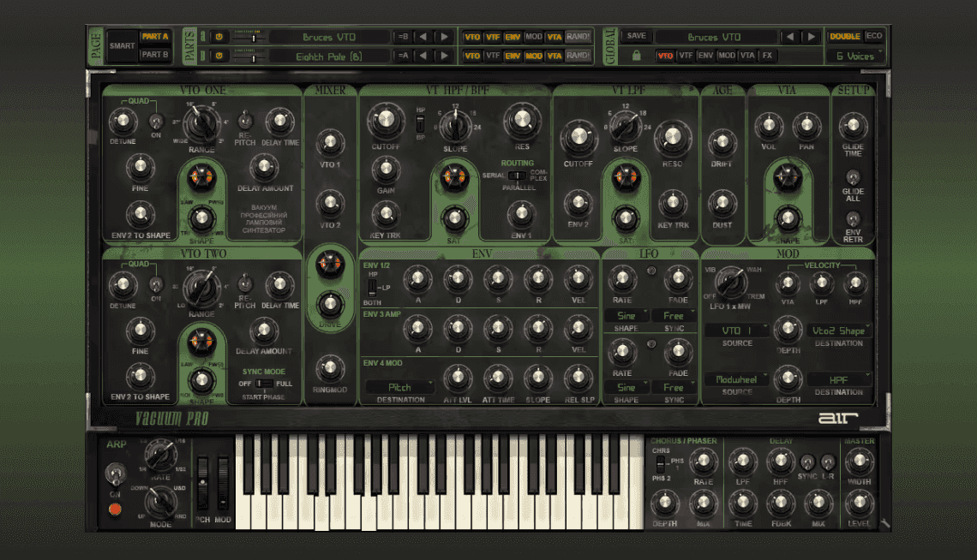Open first LFO Sine SHAPE dropdown
The width and height of the screenshot is (977, 560).
point(626,315)
